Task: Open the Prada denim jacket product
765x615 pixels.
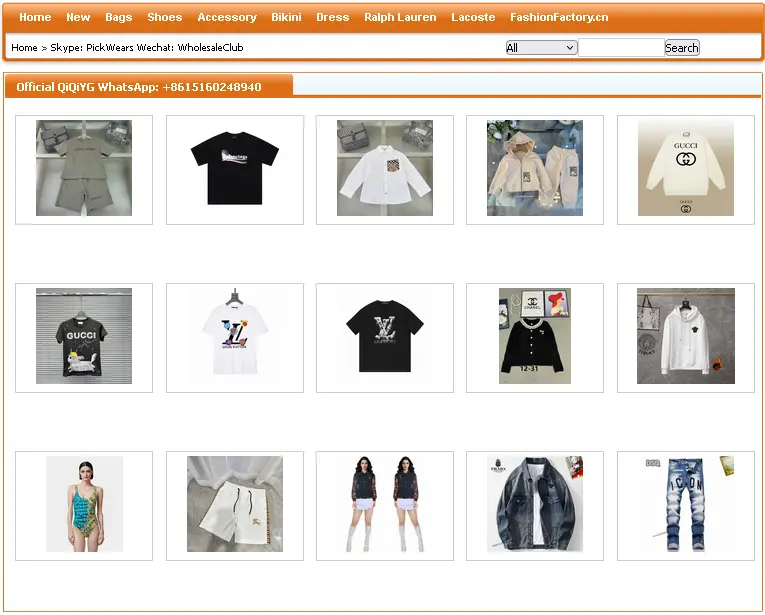Action: pyautogui.click(x=535, y=504)
